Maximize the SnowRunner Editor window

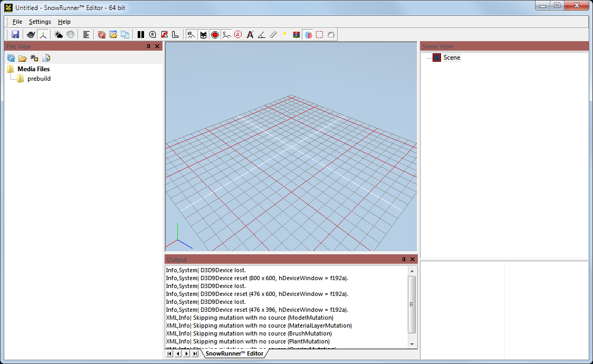point(557,5)
